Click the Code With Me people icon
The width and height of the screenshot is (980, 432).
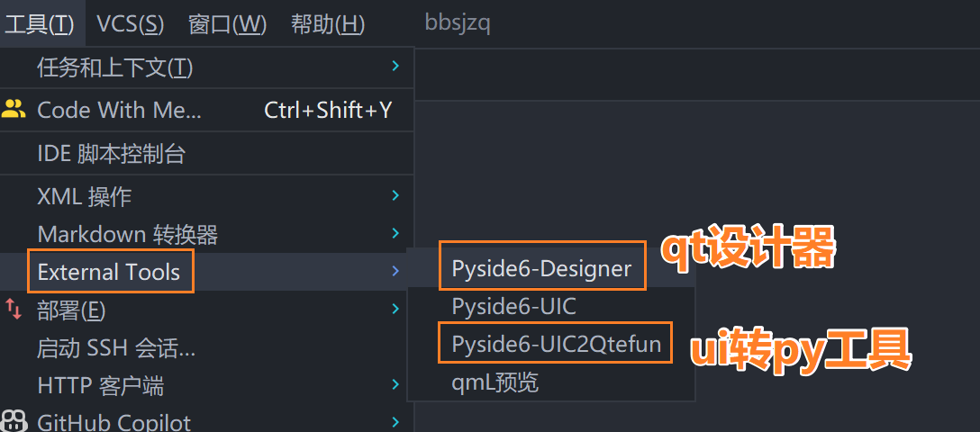point(14,110)
